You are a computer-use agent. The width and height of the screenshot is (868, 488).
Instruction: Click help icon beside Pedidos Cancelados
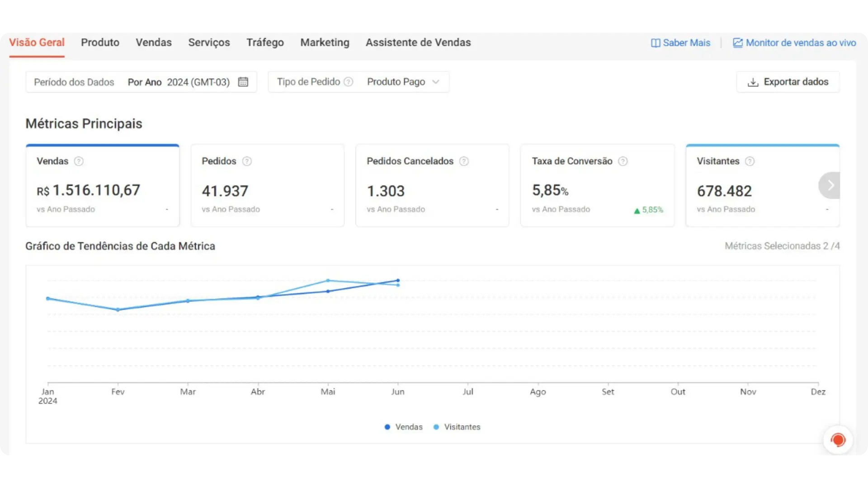click(x=464, y=161)
